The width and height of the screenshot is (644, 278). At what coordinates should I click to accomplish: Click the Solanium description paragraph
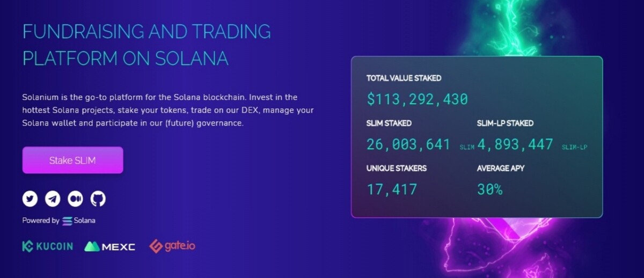click(168, 111)
